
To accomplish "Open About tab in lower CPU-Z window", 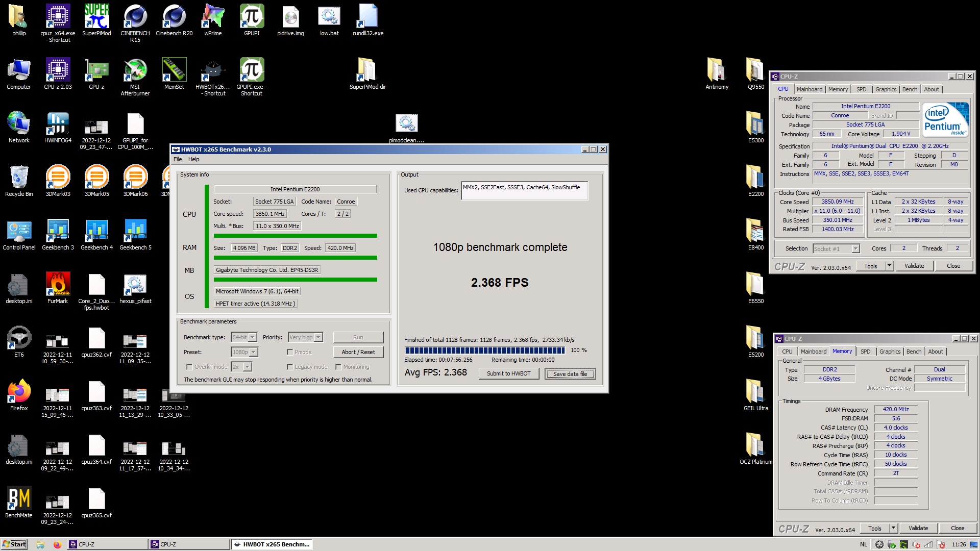I will (x=935, y=352).
